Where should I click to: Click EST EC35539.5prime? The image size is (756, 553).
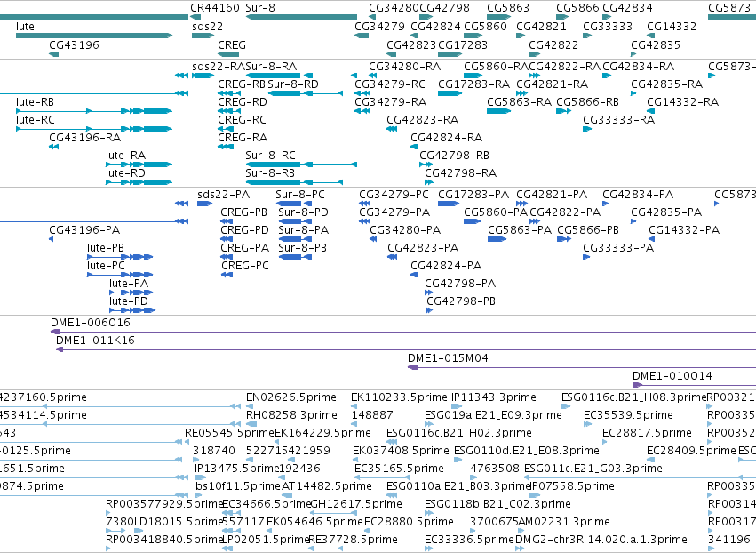(628, 415)
